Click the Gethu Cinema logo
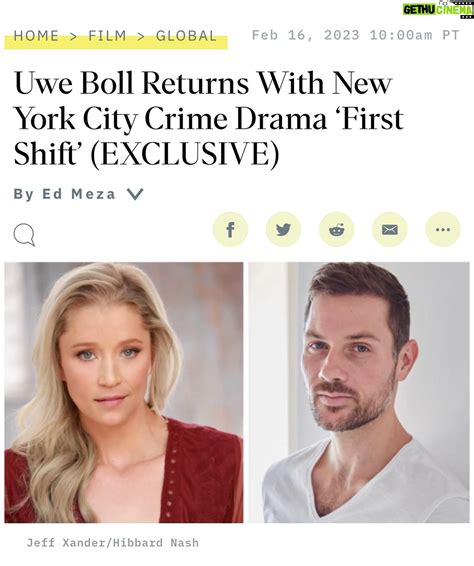The width and height of the screenshot is (474, 566). [x=438, y=9]
